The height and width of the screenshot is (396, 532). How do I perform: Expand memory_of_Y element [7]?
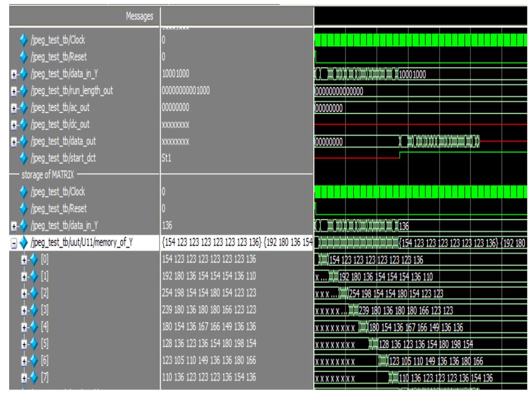pyautogui.click(x=24, y=378)
